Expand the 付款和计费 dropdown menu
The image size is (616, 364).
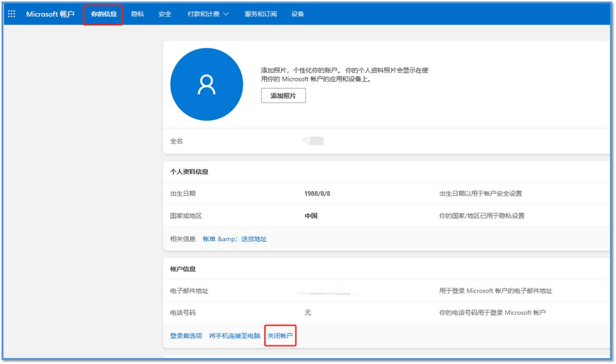pyautogui.click(x=208, y=14)
